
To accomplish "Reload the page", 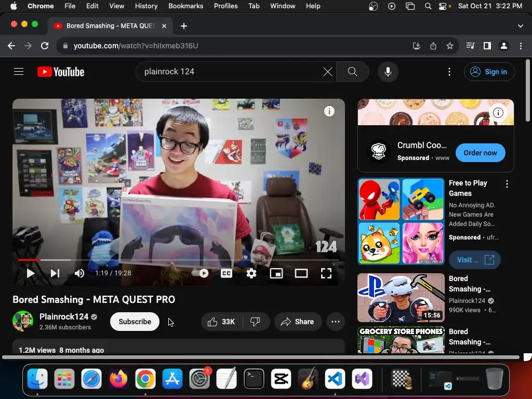I will click(x=45, y=46).
